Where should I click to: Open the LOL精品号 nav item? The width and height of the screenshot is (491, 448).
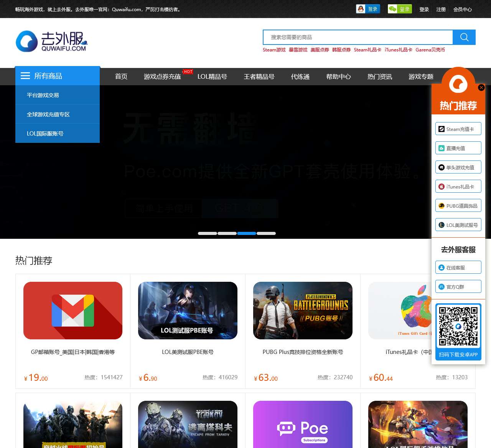point(212,76)
